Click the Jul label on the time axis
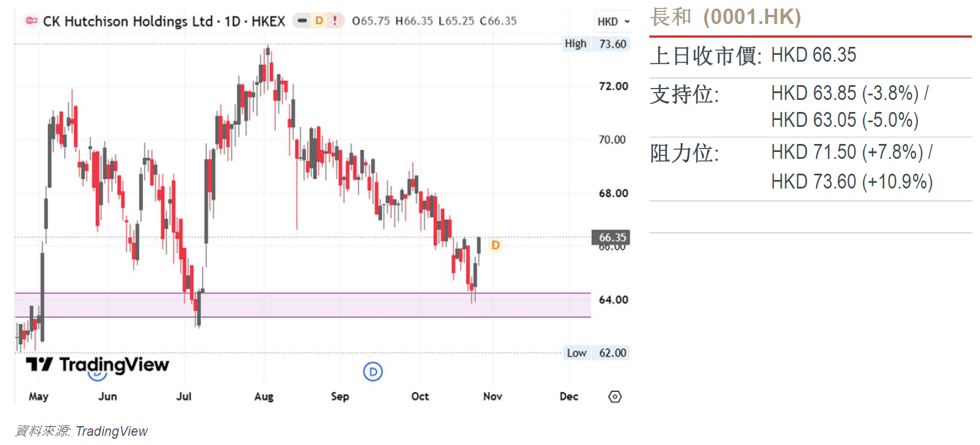 tap(184, 396)
